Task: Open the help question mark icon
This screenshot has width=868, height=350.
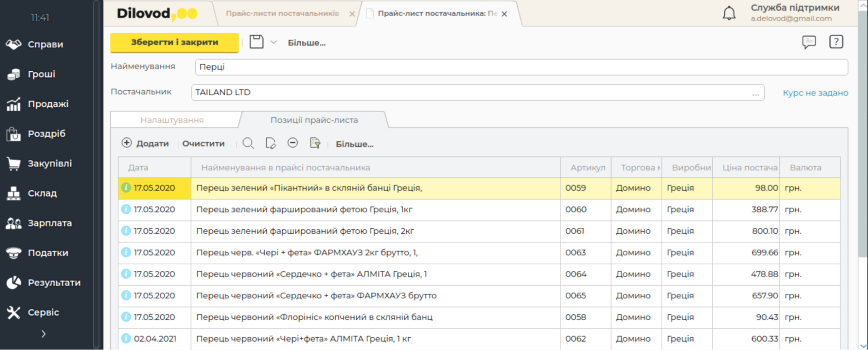Action: point(836,42)
